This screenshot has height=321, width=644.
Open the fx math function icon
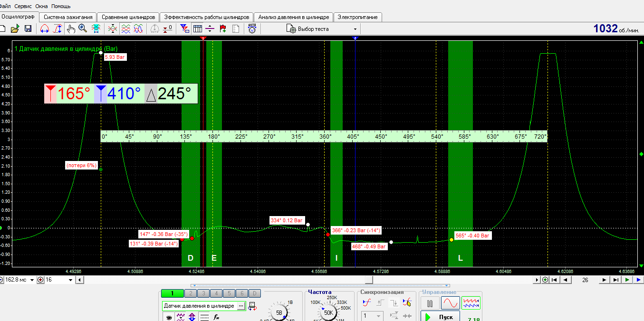216,317
